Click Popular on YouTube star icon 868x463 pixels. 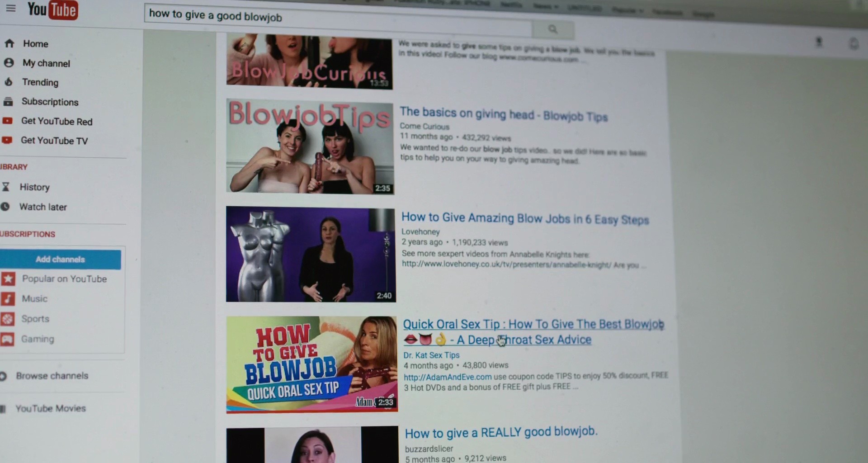pos(8,279)
